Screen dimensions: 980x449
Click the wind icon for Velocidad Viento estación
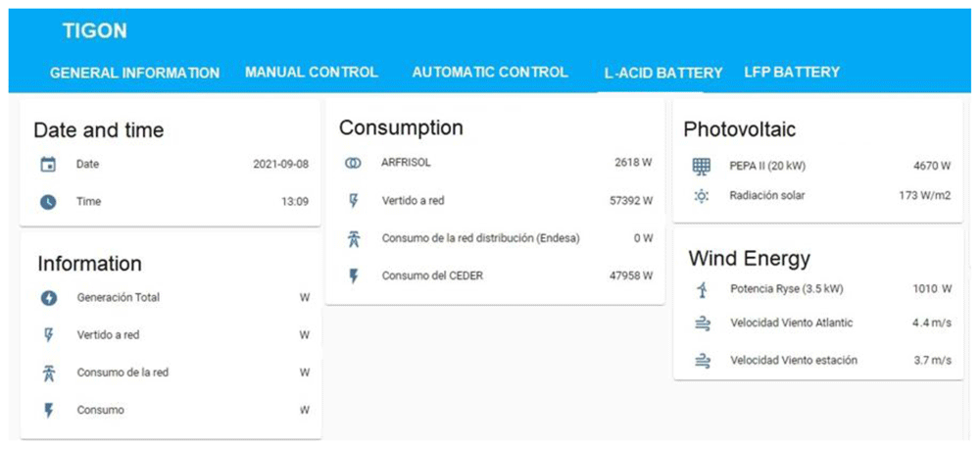[x=703, y=360]
